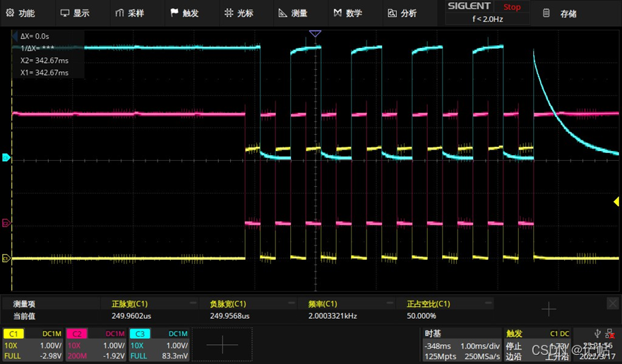
Task: Click the yellow C1 ground level marker
Action: (x=6, y=258)
